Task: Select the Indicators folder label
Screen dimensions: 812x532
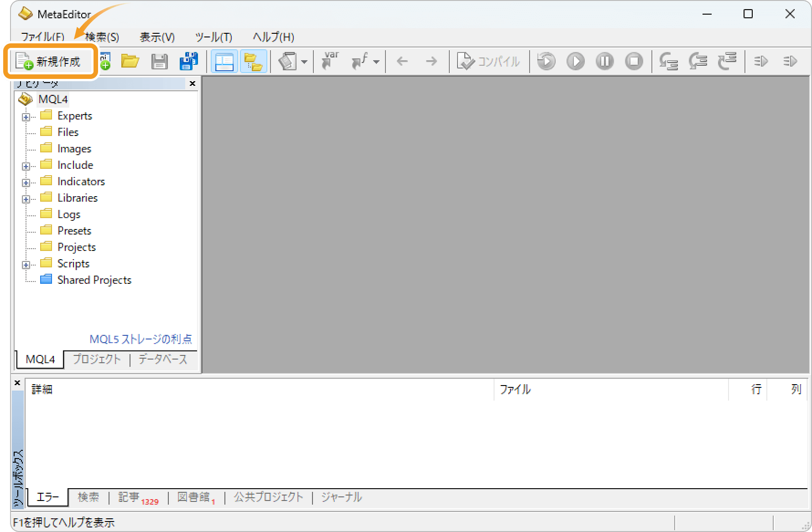Action: point(81,182)
